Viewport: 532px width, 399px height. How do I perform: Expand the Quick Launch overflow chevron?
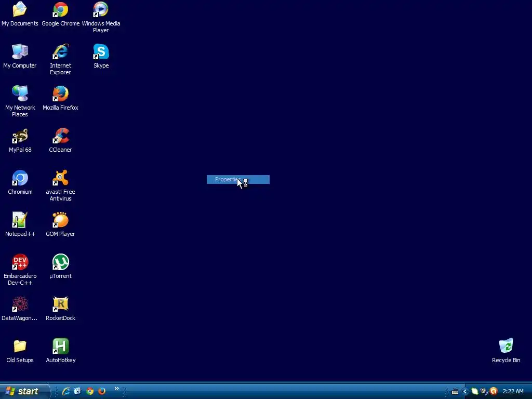coord(117,389)
